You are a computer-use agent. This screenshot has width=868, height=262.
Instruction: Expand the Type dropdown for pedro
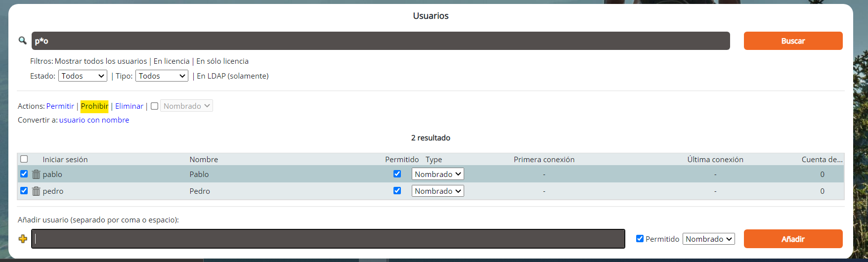(437, 191)
